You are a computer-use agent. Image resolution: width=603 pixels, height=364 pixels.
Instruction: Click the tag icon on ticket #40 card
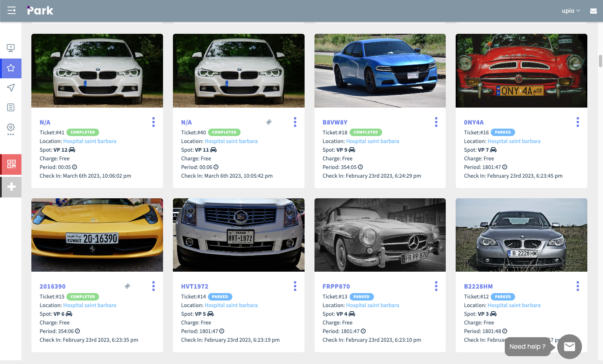[269, 122]
